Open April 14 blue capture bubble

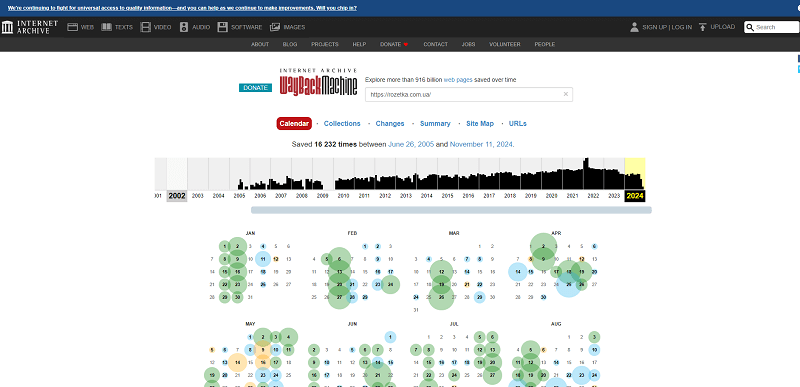click(x=518, y=272)
